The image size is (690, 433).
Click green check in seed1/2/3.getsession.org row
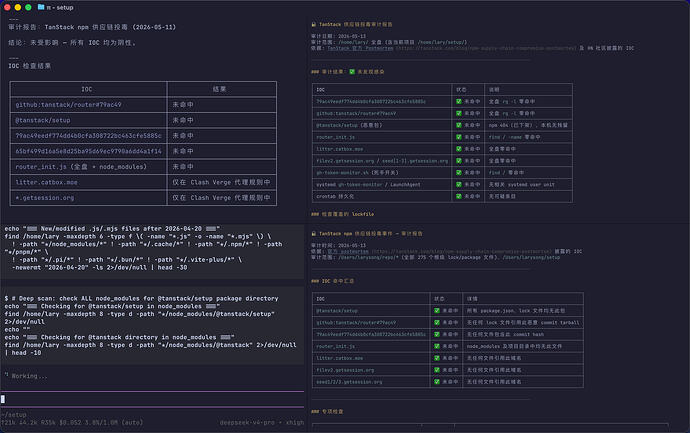pyautogui.click(x=437, y=382)
